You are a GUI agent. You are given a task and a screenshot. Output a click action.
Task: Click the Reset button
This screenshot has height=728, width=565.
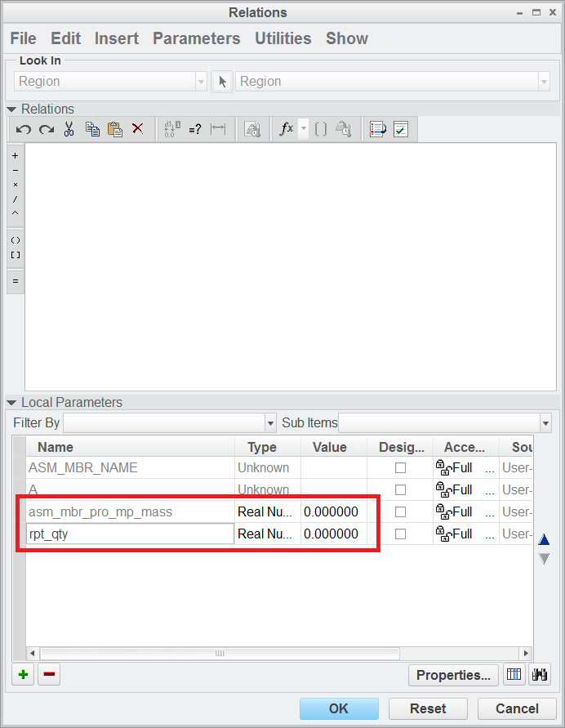pyautogui.click(x=428, y=708)
